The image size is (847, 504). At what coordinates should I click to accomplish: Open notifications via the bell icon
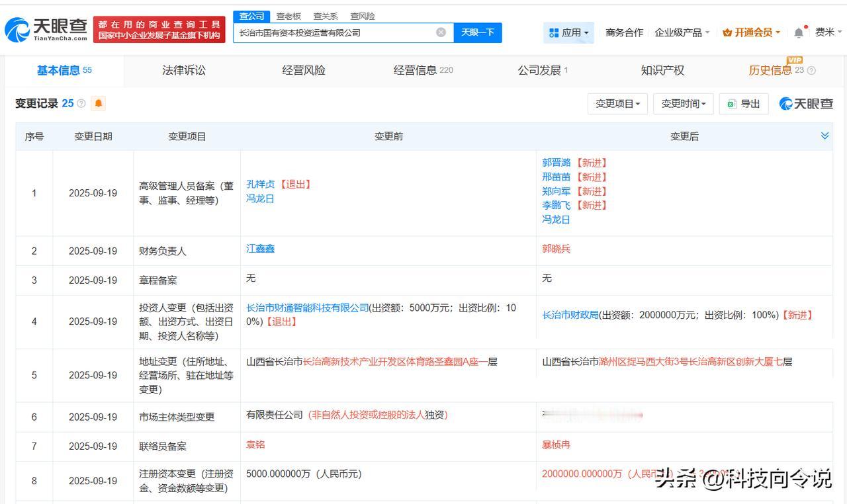coord(799,32)
